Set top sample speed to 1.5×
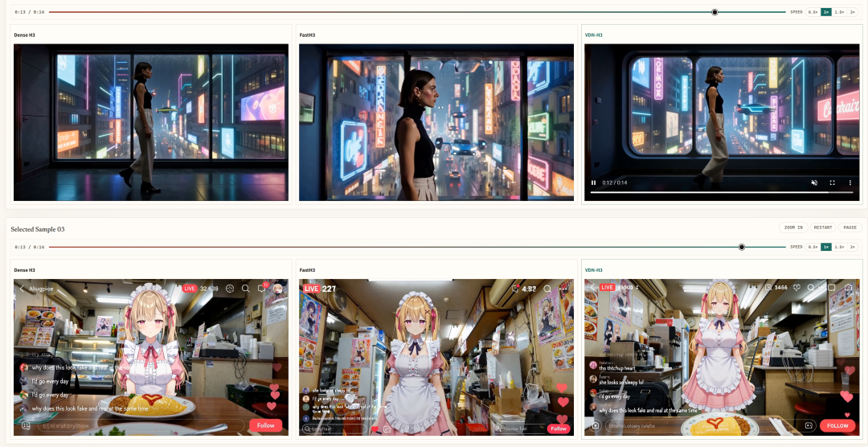 [839, 12]
